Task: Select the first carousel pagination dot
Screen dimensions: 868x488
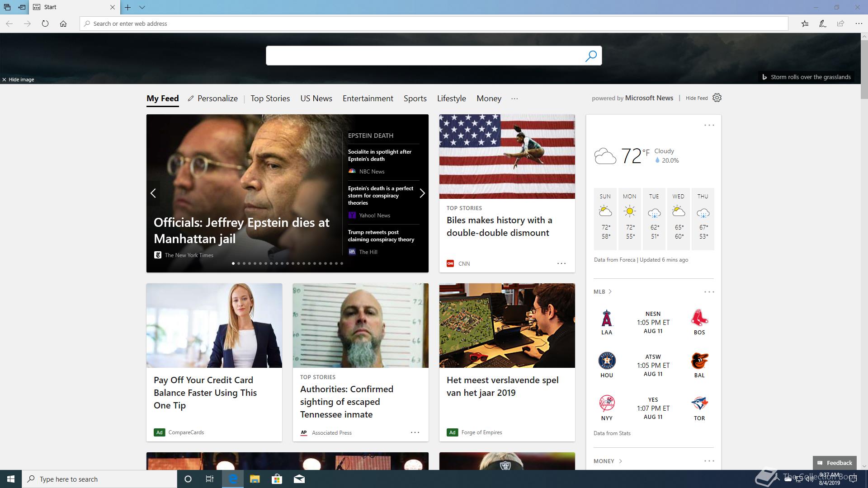Action: pos(233,263)
